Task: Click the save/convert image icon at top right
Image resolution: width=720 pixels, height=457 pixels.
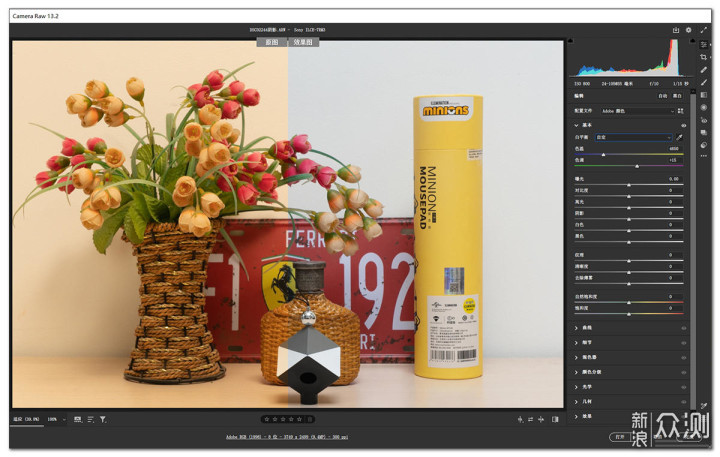Action: [x=676, y=30]
